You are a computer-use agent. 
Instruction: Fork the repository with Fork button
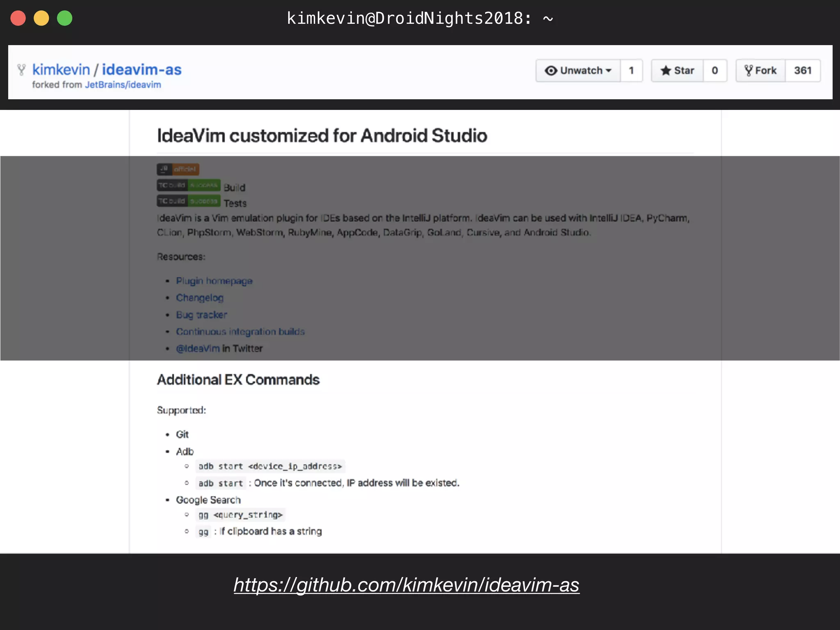click(761, 71)
